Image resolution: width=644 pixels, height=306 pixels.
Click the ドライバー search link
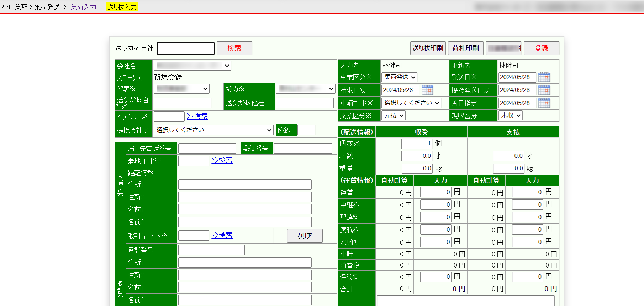pyautogui.click(x=197, y=116)
